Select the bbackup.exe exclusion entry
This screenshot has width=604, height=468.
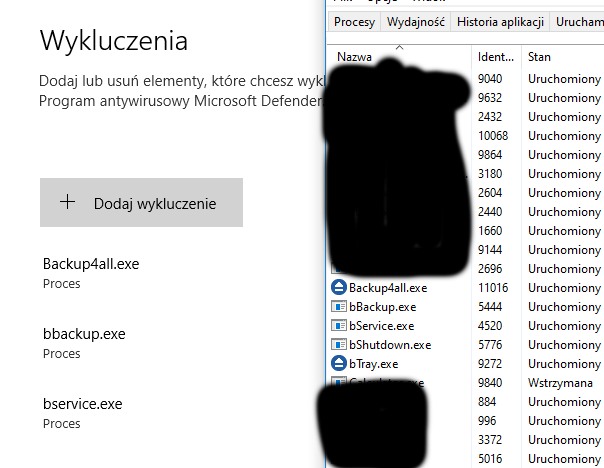tap(84, 342)
